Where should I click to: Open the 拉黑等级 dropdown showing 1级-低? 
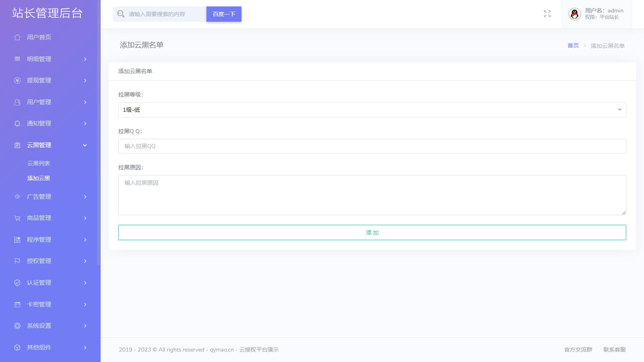pos(372,110)
